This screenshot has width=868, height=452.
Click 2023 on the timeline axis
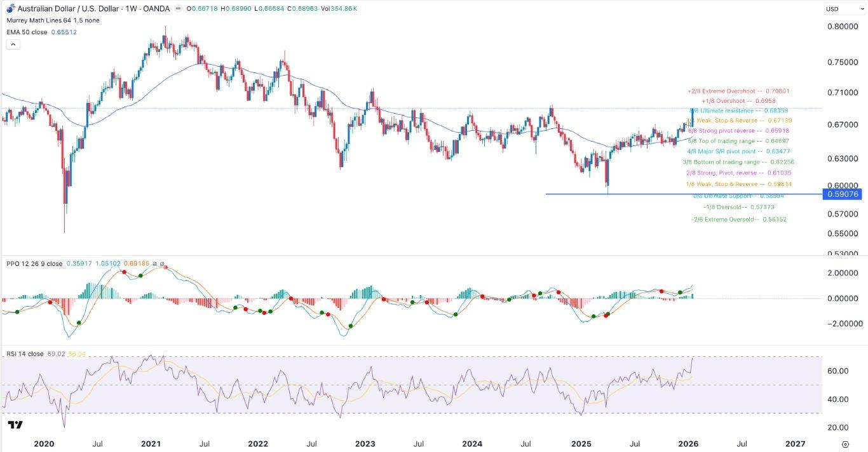pos(365,444)
